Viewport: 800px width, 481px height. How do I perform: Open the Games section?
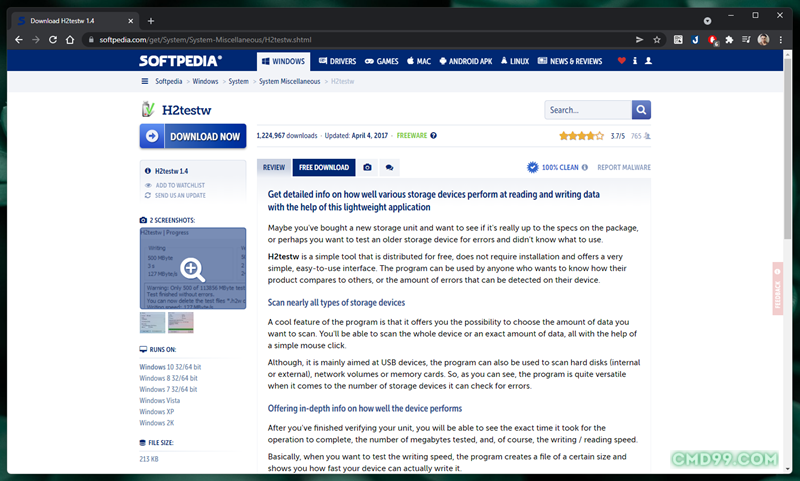(382, 61)
